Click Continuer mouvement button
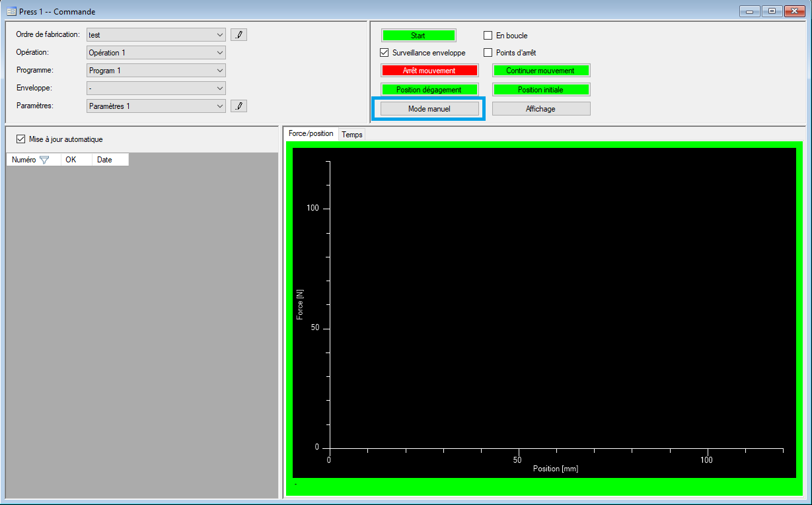This screenshot has width=812, height=505. click(540, 71)
